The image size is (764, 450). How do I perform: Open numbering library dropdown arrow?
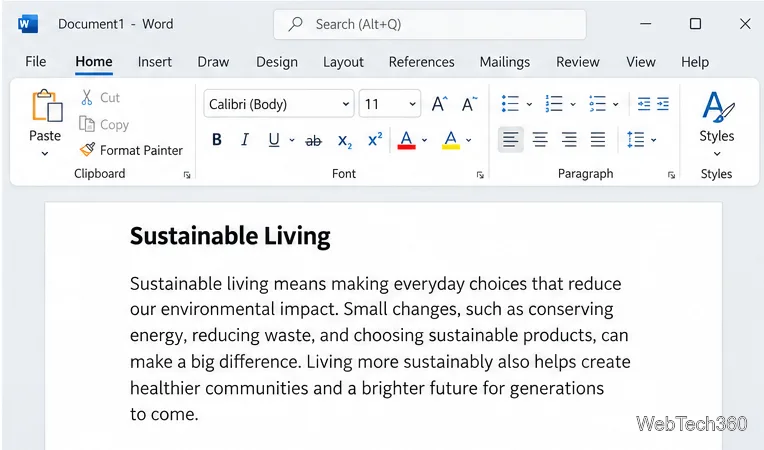573,104
